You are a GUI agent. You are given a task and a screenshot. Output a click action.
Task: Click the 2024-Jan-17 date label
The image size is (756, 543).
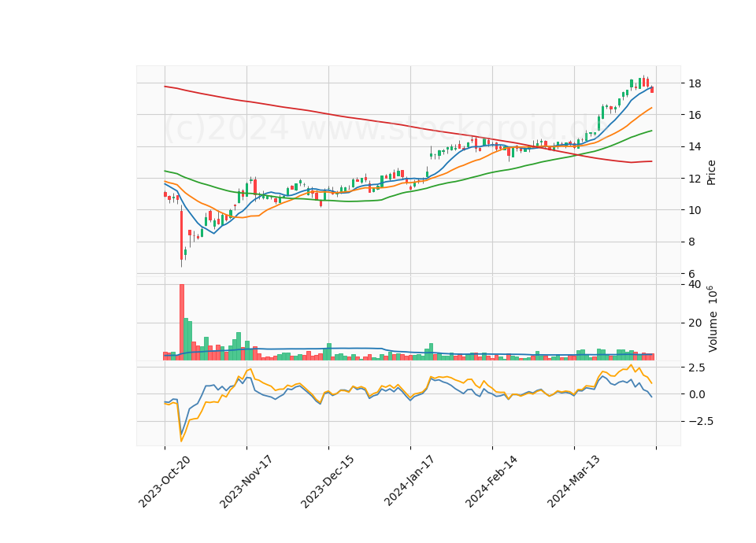click(x=409, y=481)
